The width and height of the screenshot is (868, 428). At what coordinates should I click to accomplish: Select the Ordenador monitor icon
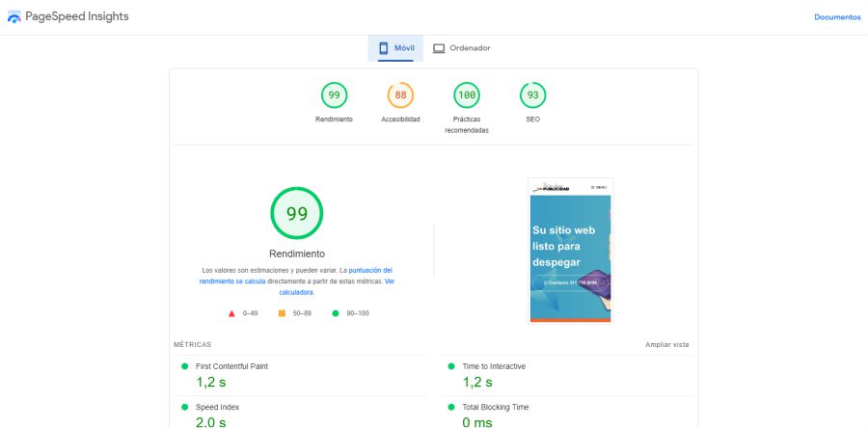pyautogui.click(x=439, y=48)
